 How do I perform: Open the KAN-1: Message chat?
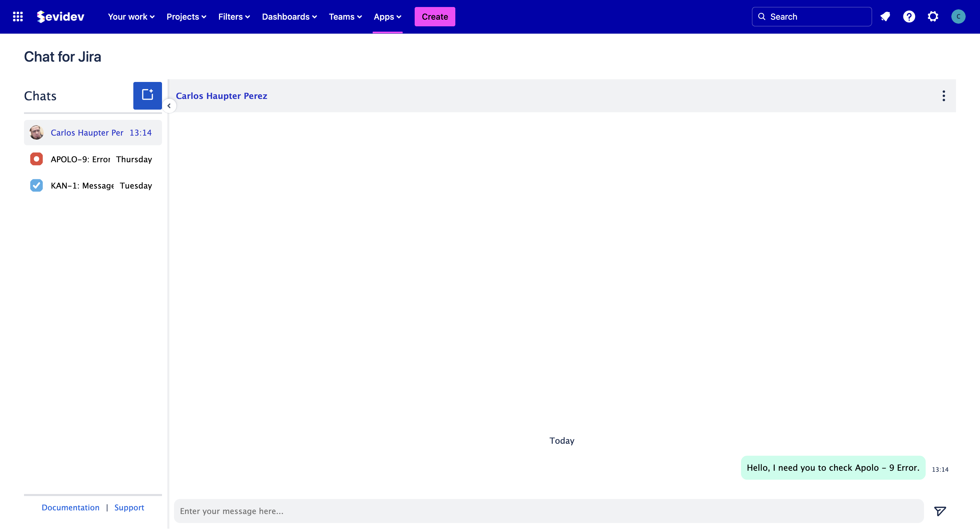coord(93,186)
